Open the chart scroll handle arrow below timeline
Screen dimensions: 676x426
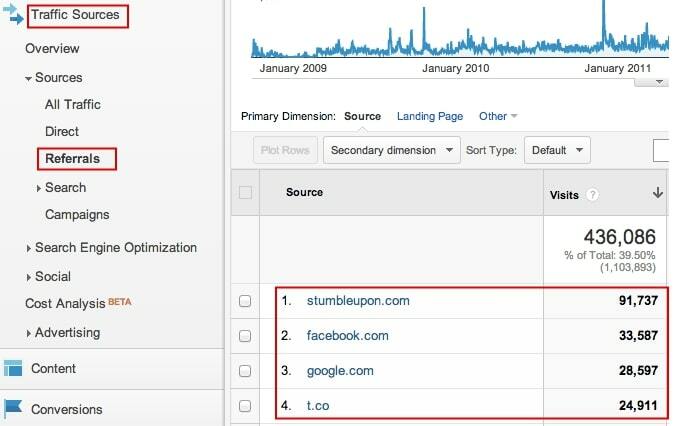(x=659, y=82)
